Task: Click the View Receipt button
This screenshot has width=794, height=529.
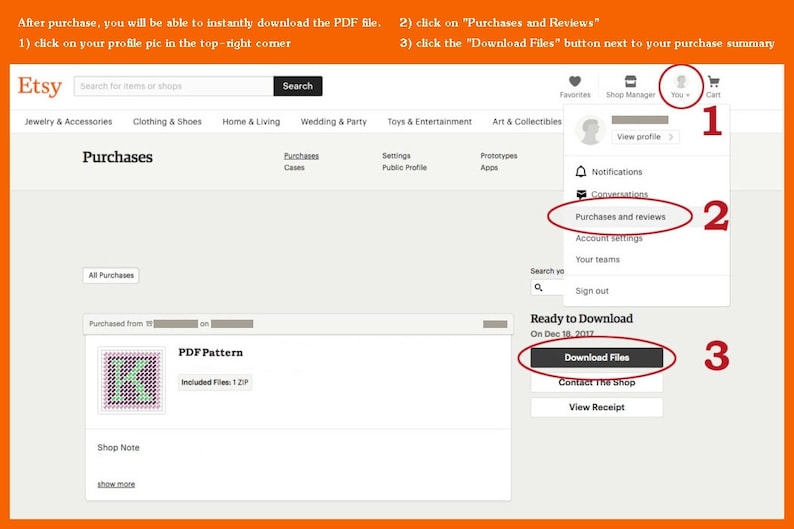Action: 597,407
